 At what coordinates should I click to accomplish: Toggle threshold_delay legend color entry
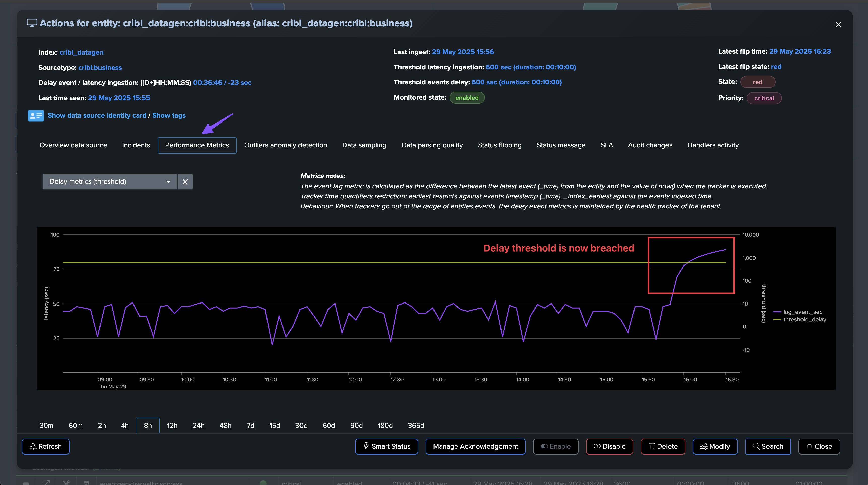click(x=777, y=319)
